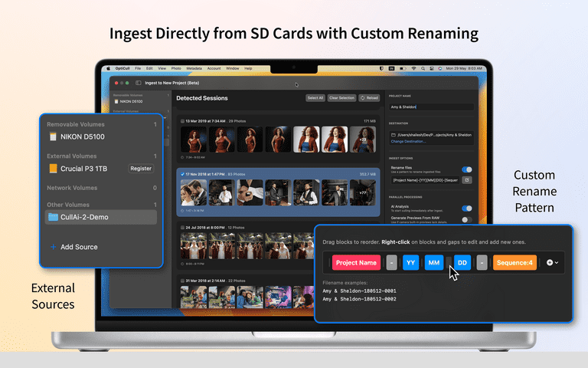The width and height of the screenshot is (588, 368).
Task: Click the Register button for Crucial drive
Action: click(141, 169)
